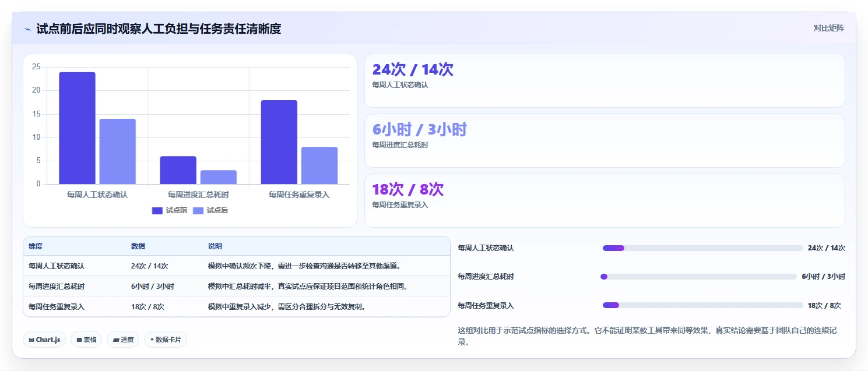The image size is (868, 371).
Task: Click the 试点后 bar for 每周人工状态确认
Action: [x=117, y=151]
